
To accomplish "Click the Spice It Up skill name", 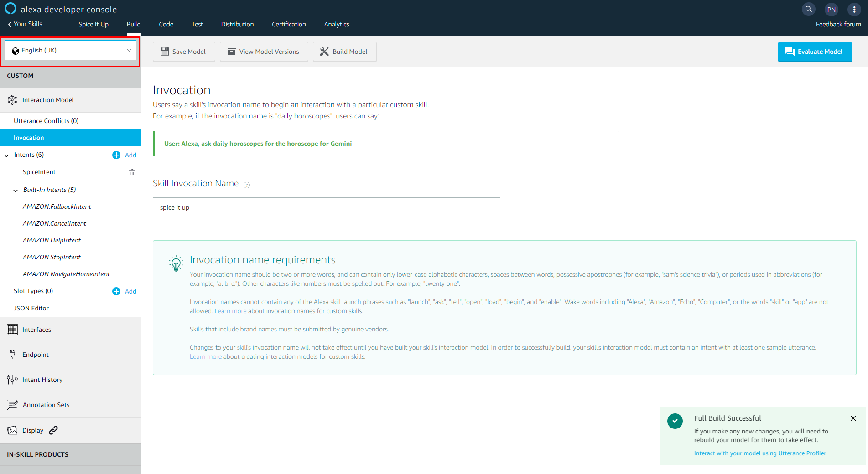I will 94,24.
